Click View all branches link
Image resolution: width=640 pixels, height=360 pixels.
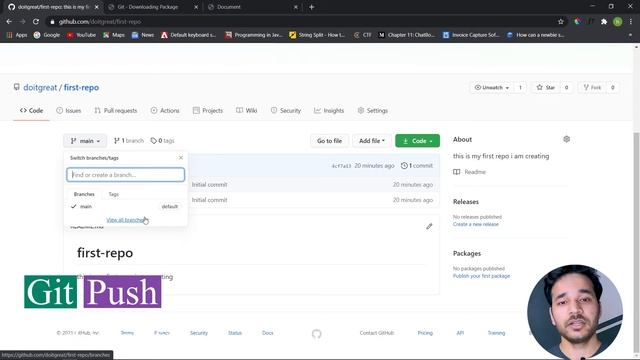coord(125,220)
